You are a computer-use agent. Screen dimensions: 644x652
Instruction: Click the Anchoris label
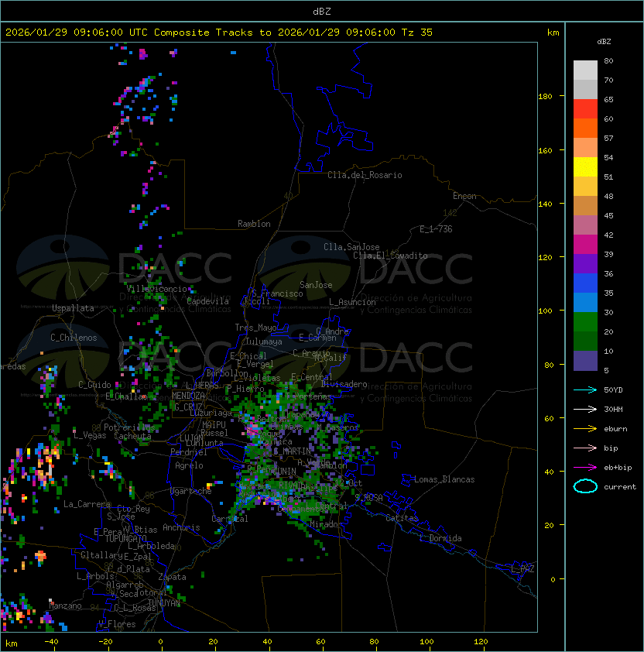pos(181,527)
